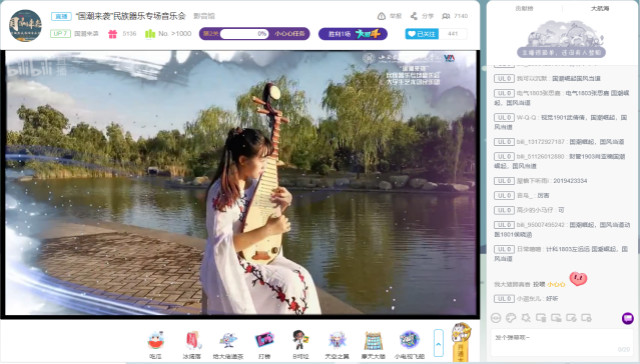Viewport: 640px width, 364px height.
Task: Click the streamer's round avatar image
Action: coord(25,25)
